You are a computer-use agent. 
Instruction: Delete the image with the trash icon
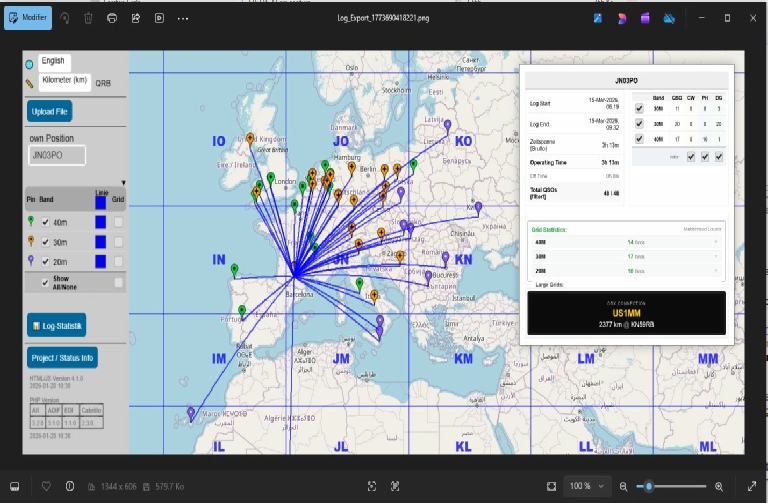pos(88,18)
